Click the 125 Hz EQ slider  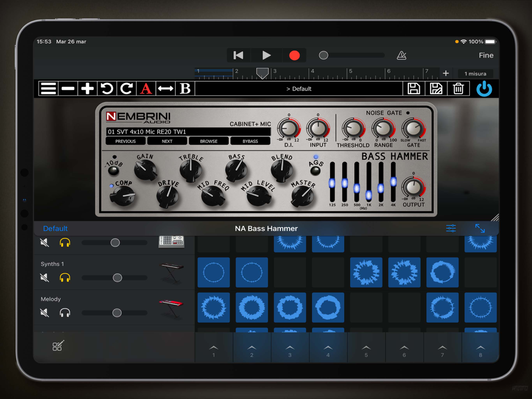(x=332, y=182)
